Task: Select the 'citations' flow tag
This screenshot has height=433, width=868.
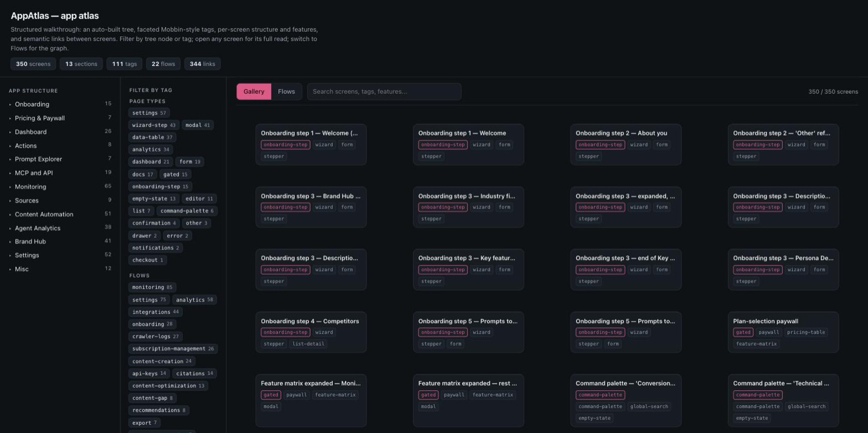Action: point(195,373)
